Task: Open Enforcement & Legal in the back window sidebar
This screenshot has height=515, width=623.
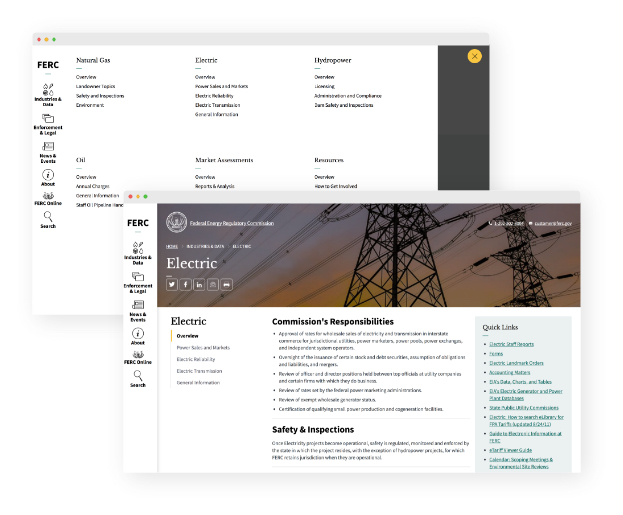Action: 48,124
